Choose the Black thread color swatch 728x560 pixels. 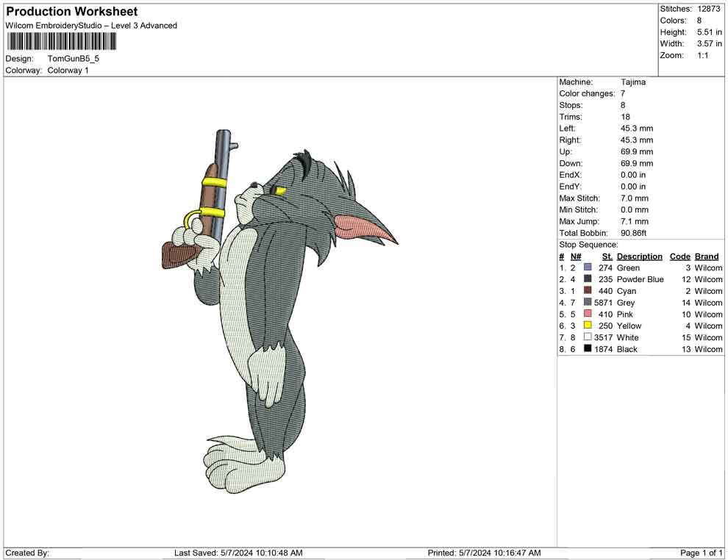click(588, 348)
